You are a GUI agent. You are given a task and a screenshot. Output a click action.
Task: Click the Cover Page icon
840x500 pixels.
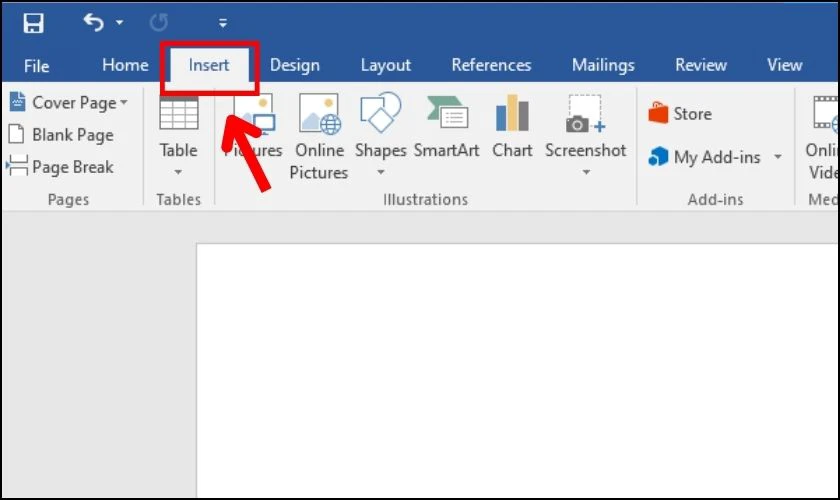coord(17,102)
